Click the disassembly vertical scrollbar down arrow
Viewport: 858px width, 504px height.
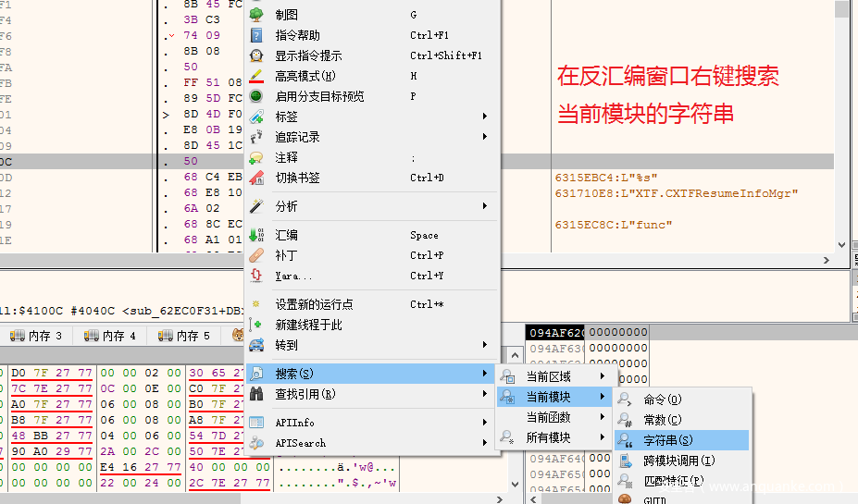click(x=841, y=245)
